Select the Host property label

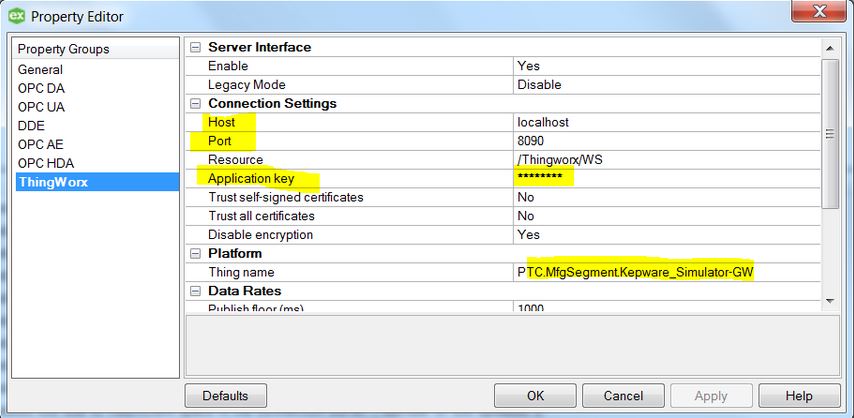pos(221,122)
